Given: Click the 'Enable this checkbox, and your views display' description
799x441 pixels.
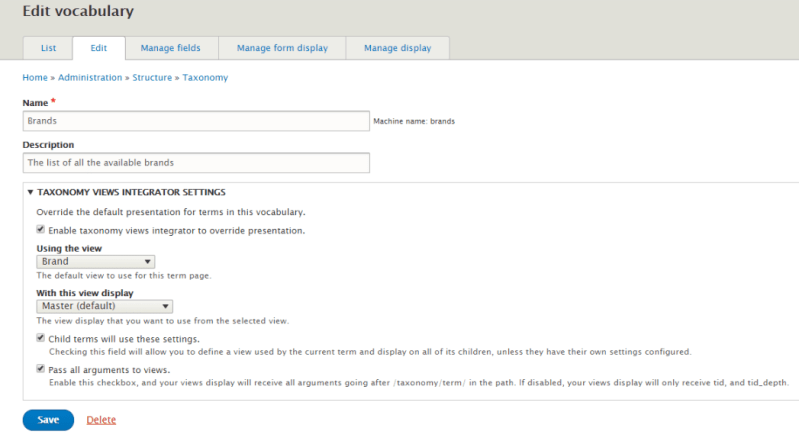Looking at the screenshot, I should click(419, 382).
